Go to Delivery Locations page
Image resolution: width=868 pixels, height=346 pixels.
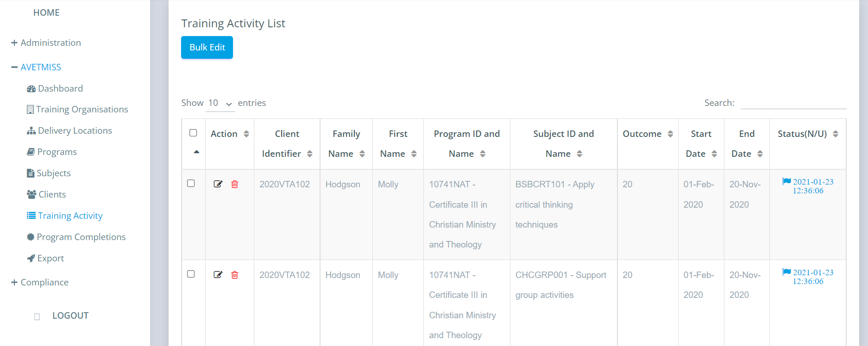(x=69, y=130)
